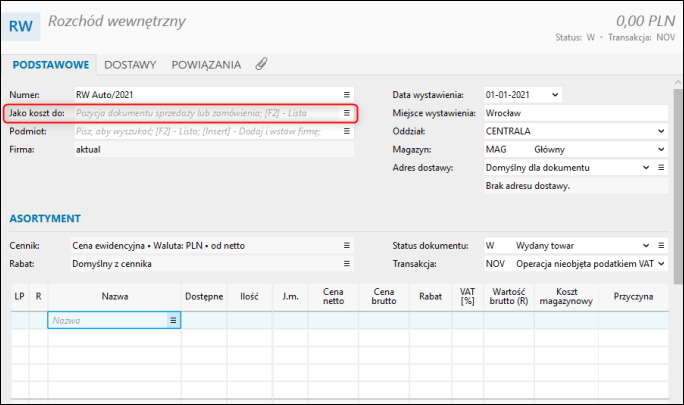Open list icon in Podmiot field
Screen dimensions: 684x405
[x=346, y=131]
